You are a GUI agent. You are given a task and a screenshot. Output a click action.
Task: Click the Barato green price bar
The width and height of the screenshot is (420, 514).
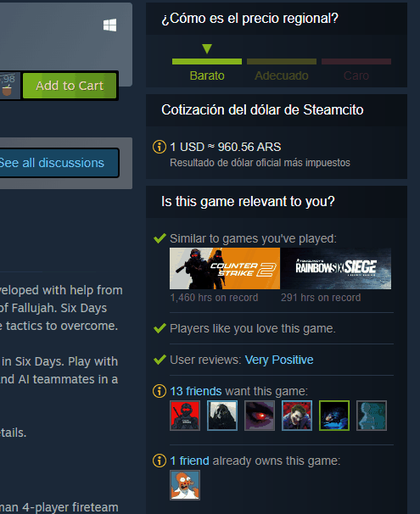pyautogui.click(x=207, y=62)
